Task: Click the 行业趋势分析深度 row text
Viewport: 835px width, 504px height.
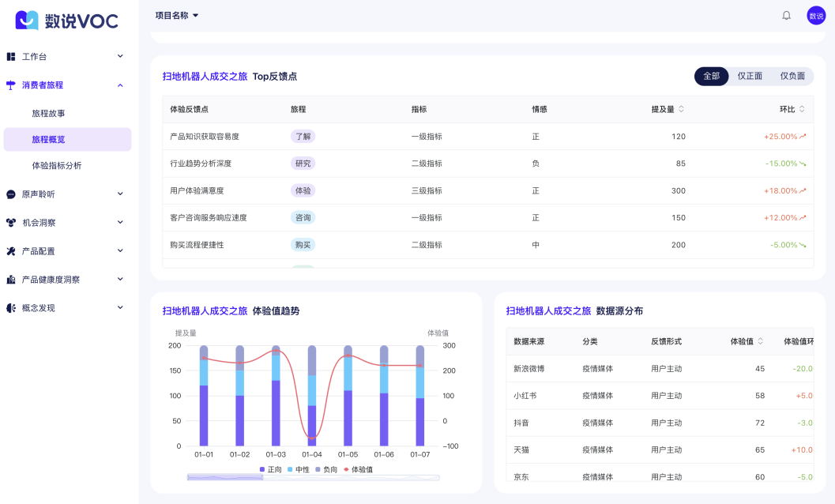Action: (201, 164)
